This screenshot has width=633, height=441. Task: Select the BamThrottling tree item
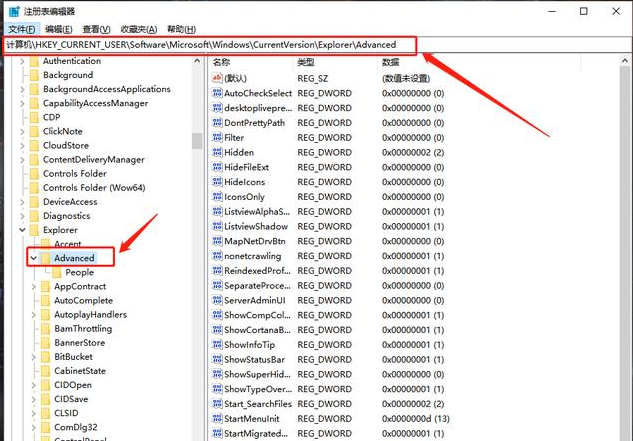(83, 329)
